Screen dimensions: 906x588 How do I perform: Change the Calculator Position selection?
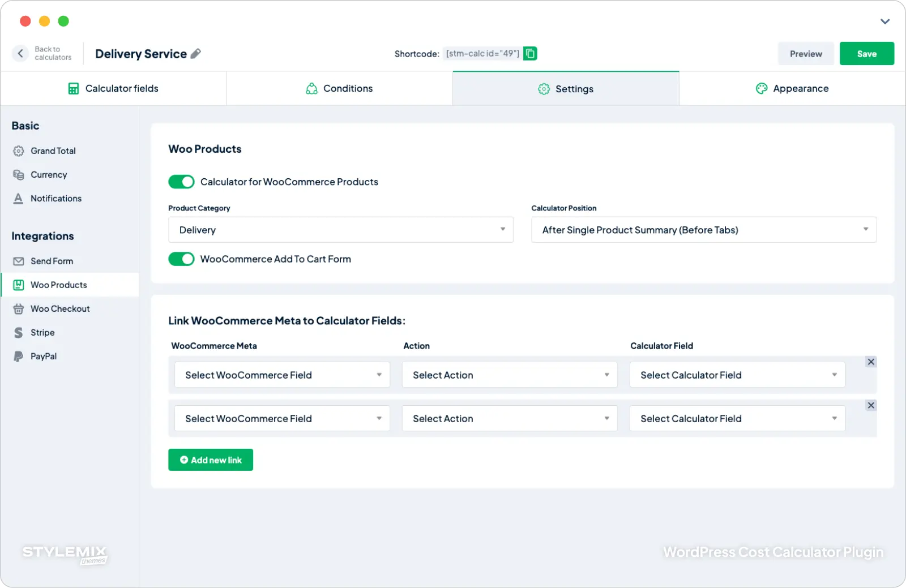(703, 230)
